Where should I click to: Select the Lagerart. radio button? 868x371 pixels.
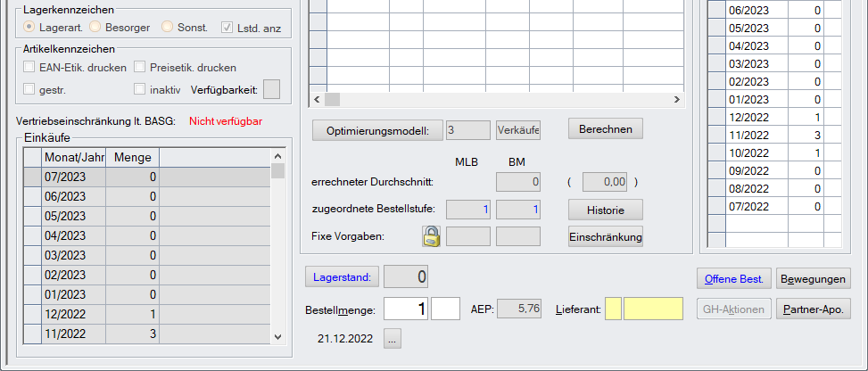pos(29,28)
